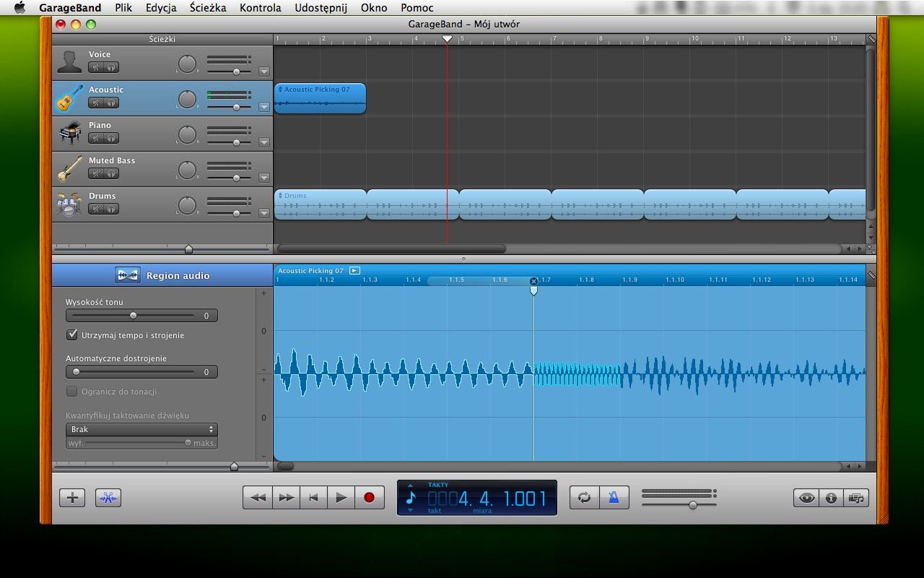Open track editor with scissors button
The image size is (924, 578).
(x=108, y=498)
